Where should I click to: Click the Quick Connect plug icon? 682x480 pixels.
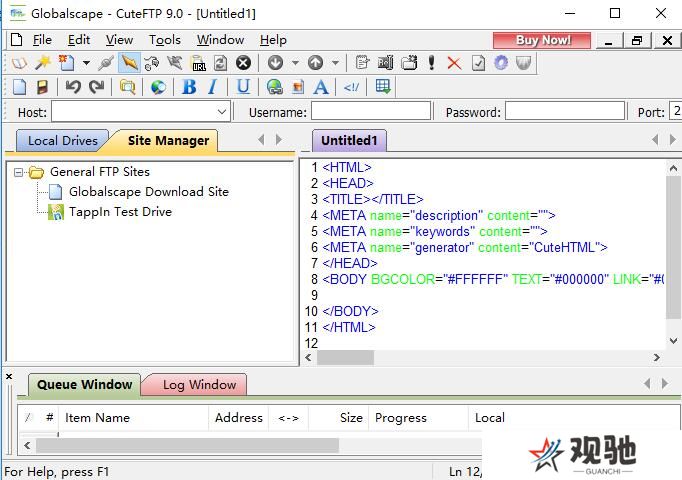point(106,63)
